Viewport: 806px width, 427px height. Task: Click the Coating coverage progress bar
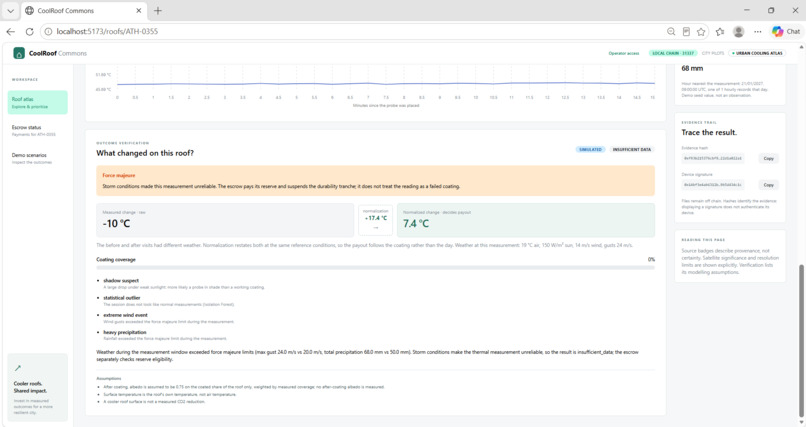375,267
